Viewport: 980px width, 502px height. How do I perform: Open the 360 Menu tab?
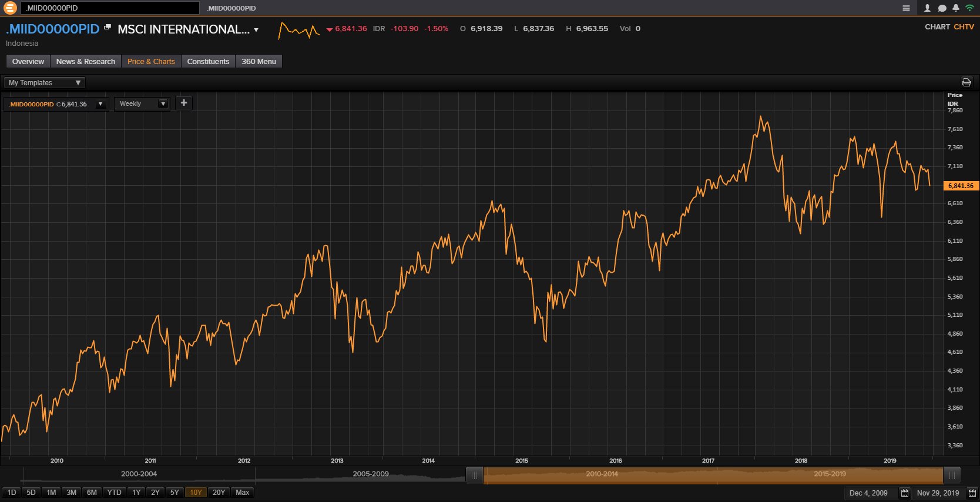(259, 61)
